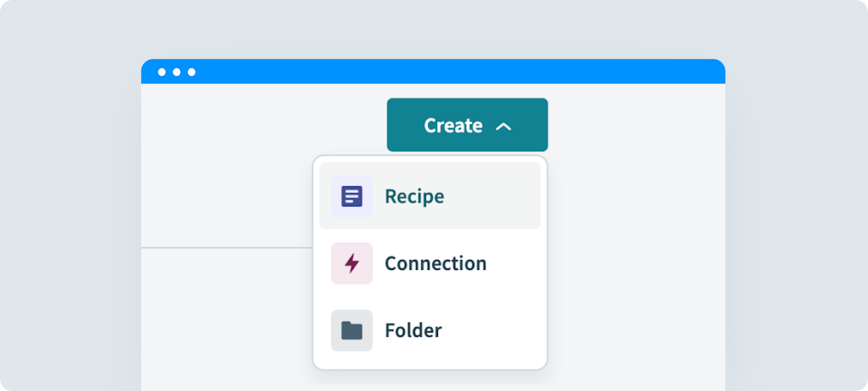Choose Connection from the Create menu
This screenshot has height=391, width=868.
[430, 263]
